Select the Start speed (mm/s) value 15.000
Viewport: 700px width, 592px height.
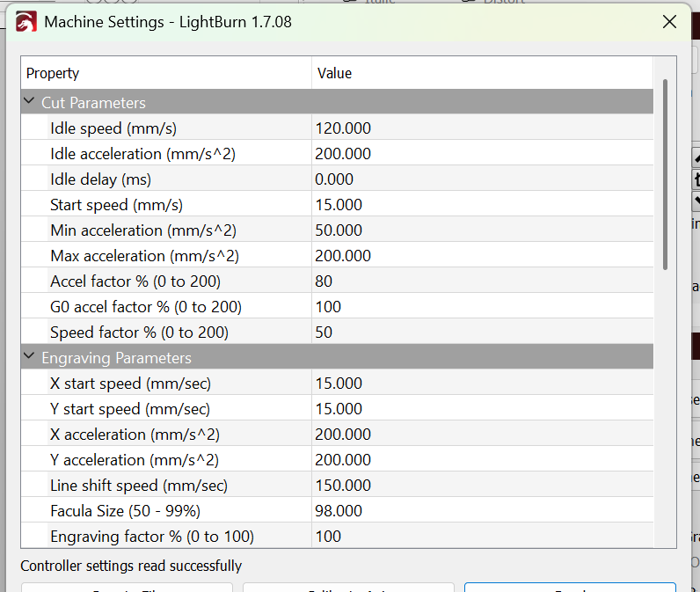point(339,204)
